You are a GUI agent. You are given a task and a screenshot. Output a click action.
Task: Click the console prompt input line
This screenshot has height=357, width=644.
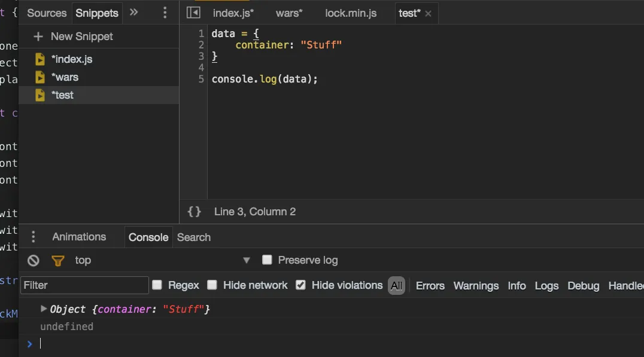(x=341, y=344)
